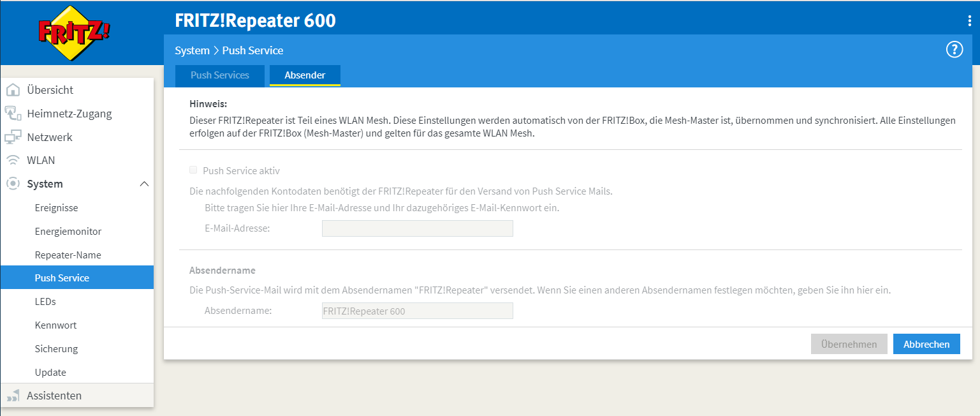Click the Assistenten icon
This screenshot has height=416, width=980.
(13, 396)
